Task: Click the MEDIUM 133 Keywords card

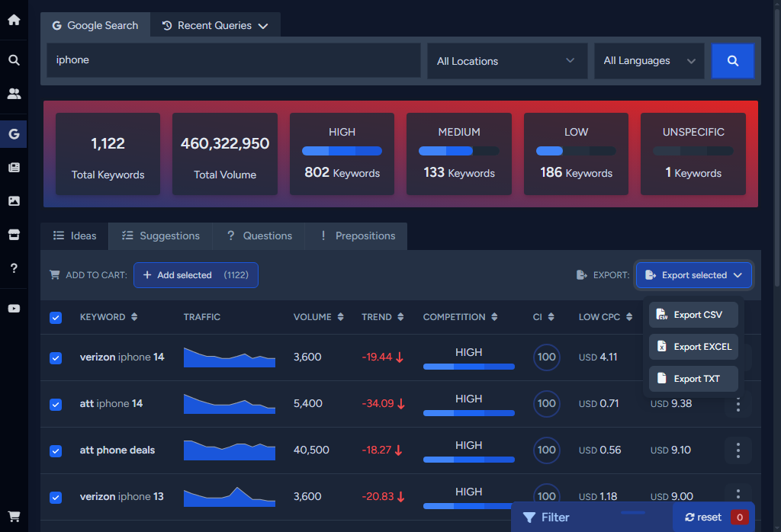Action: click(458, 154)
